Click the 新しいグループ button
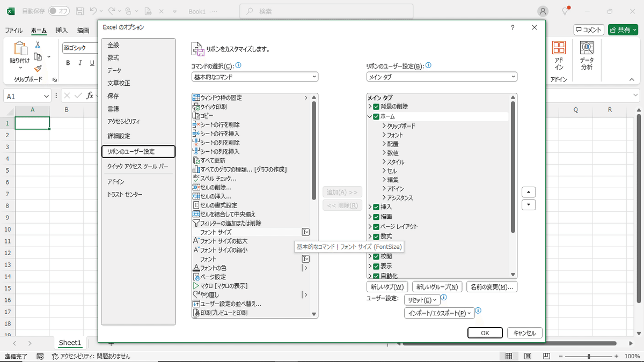644x362 pixels. coord(438,287)
